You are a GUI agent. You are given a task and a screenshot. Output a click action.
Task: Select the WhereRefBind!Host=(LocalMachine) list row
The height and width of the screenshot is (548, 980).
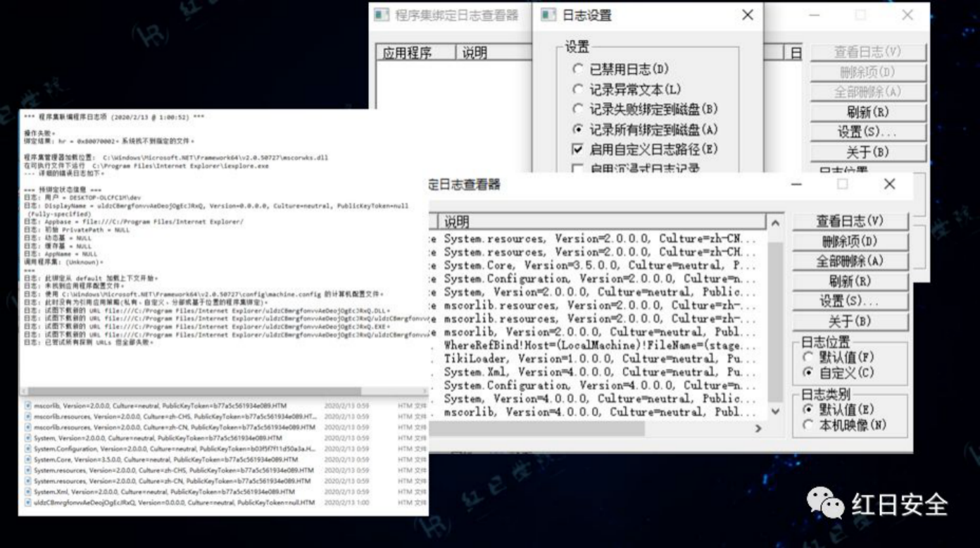(x=598, y=345)
